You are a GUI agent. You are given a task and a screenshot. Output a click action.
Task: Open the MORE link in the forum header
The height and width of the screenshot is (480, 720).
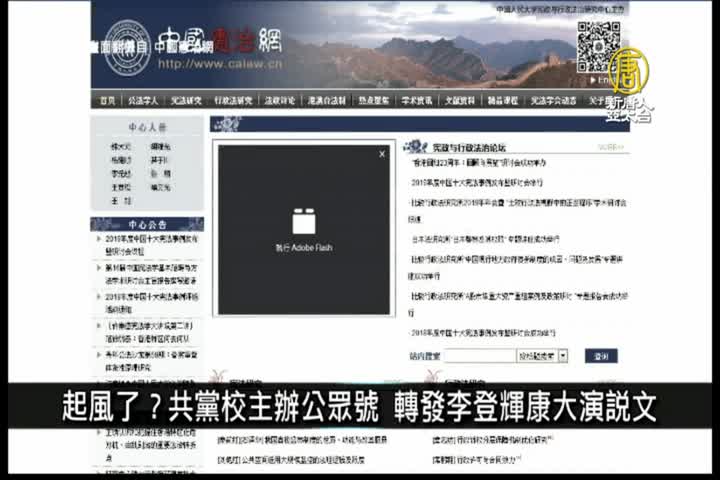click(x=610, y=146)
